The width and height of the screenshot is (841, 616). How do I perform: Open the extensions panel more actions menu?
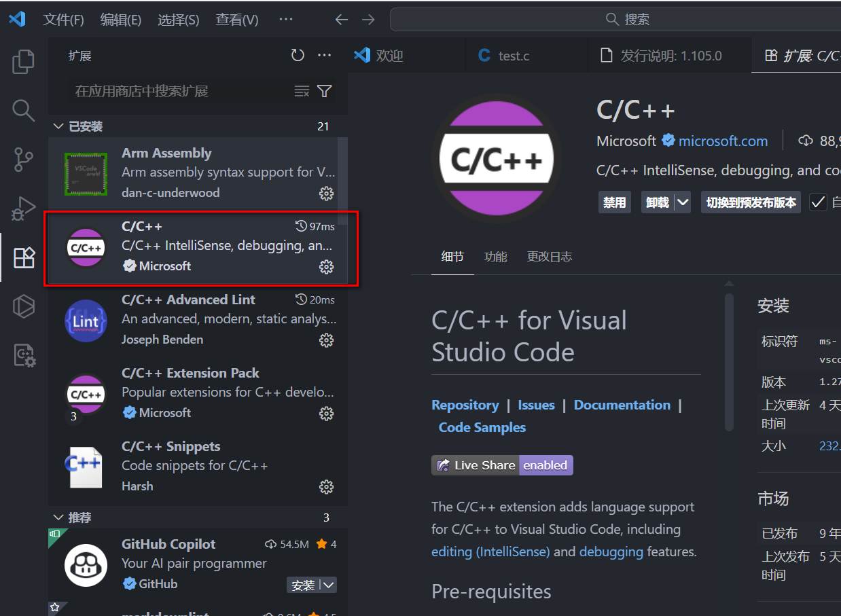coord(325,55)
